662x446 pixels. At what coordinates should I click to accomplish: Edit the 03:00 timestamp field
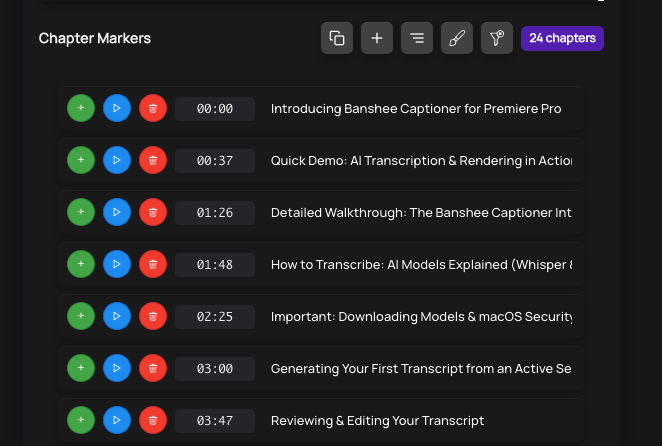coord(215,369)
